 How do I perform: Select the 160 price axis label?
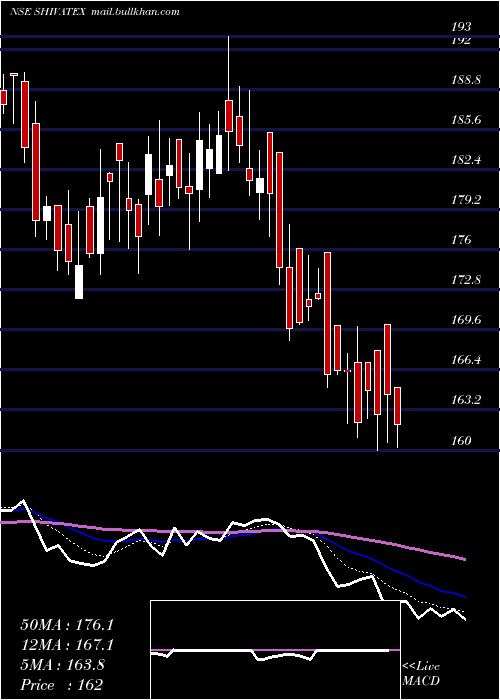click(461, 441)
